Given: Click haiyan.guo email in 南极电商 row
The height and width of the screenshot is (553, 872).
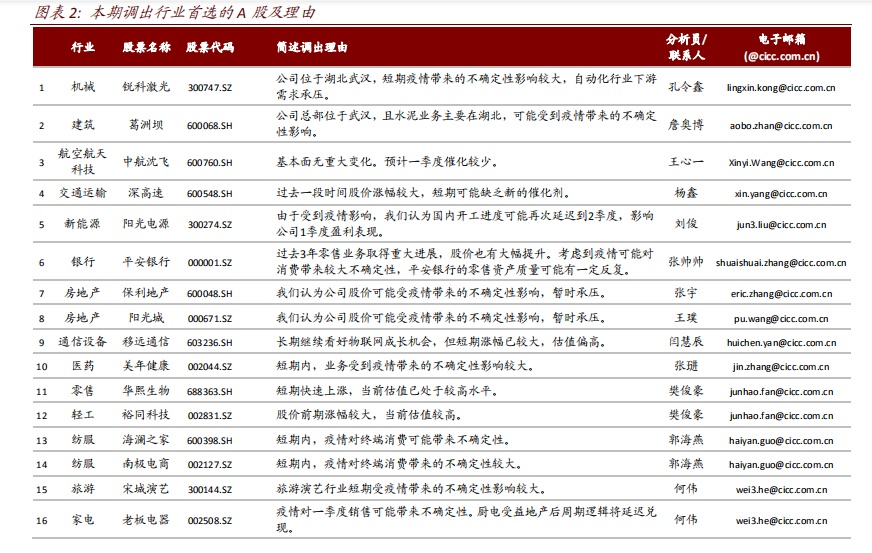Looking at the screenshot, I should coord(781,465).
